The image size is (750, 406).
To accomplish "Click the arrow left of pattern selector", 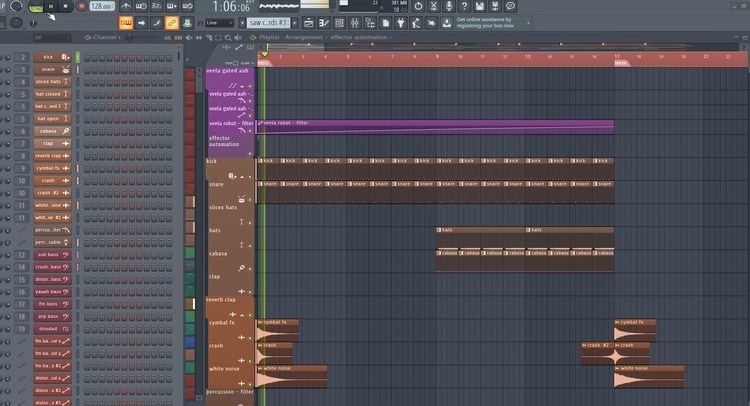I will pyautogui.click(x=242, y=22).
